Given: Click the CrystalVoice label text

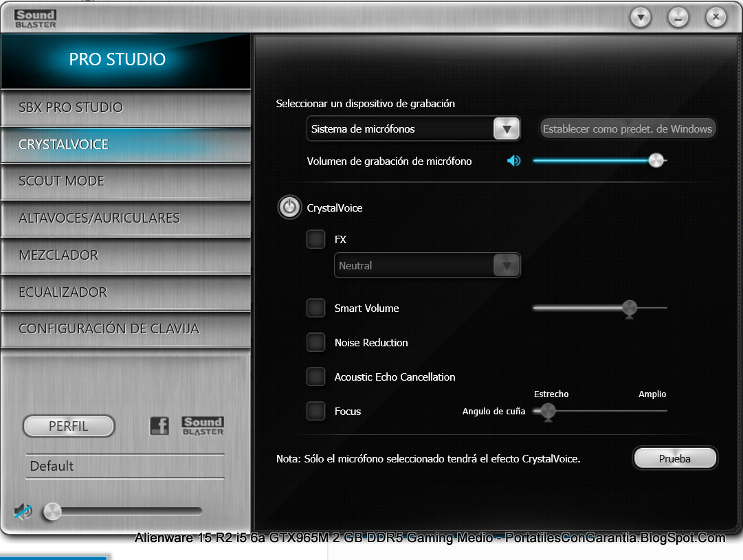Looking at the screenshot, I should tap(335, 208).
